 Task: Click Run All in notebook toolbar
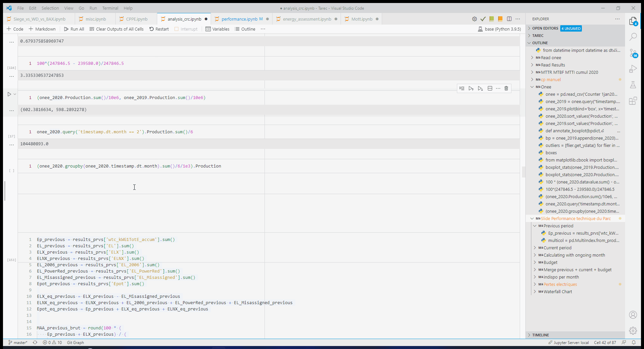[x=74, y=29]
